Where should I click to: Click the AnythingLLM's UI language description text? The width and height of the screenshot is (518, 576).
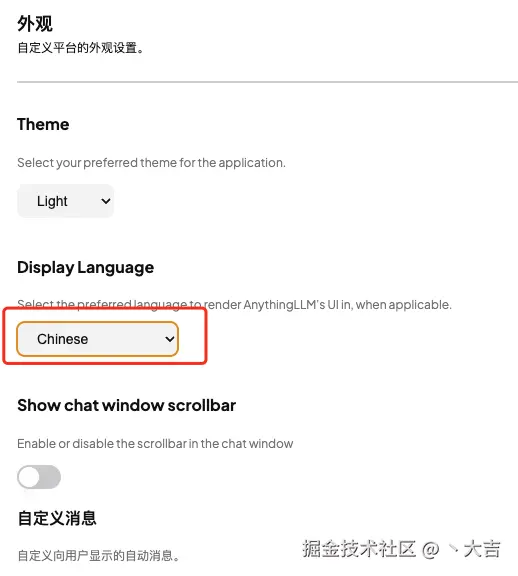click(x=234, y=305)
